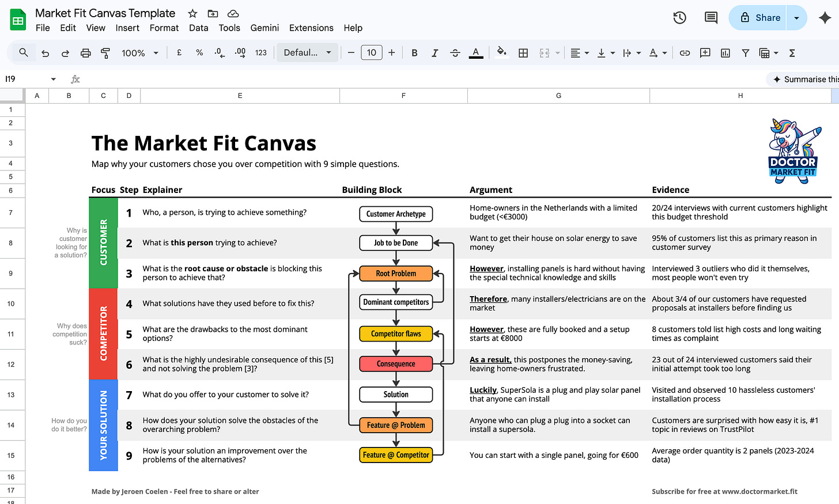Open the name box dropdown arrow
The width and height of the screenshot is (839, 504).
coord(54,79)
